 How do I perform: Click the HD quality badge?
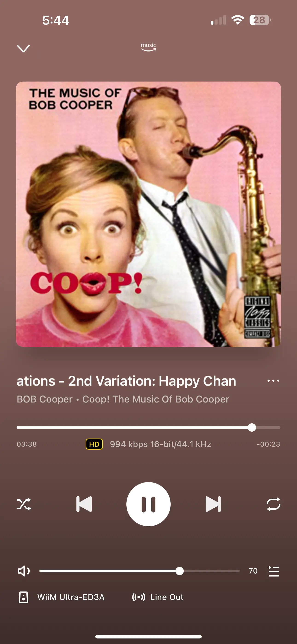[x=94, y=444]
